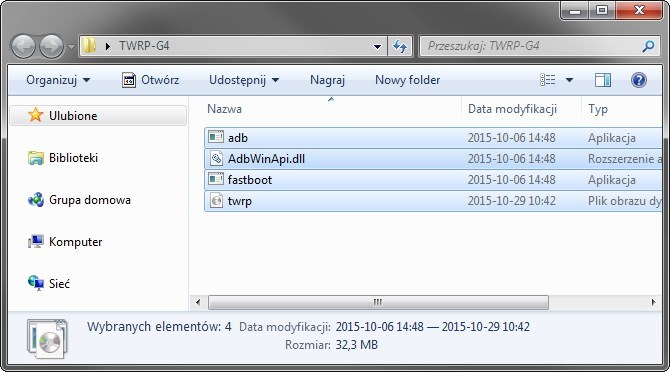Select Biblioteki in the navigation pane
This screenshot has width=670, height=372.
[x=73, y=158]
